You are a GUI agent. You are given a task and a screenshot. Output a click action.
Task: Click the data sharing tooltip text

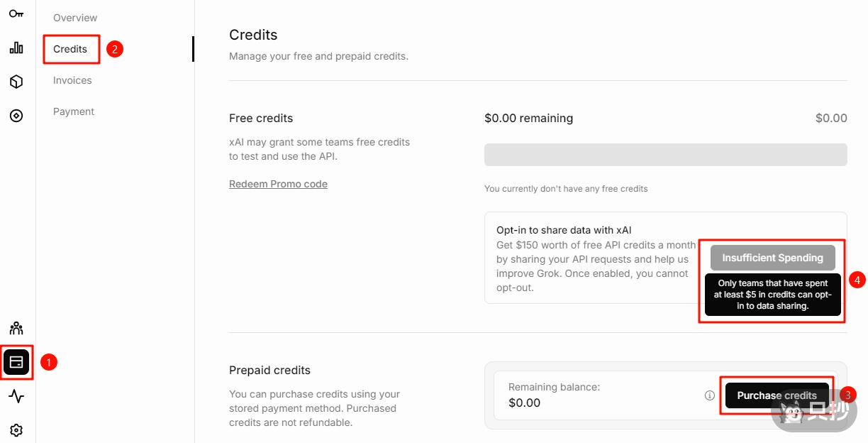(x=772, y=295)
